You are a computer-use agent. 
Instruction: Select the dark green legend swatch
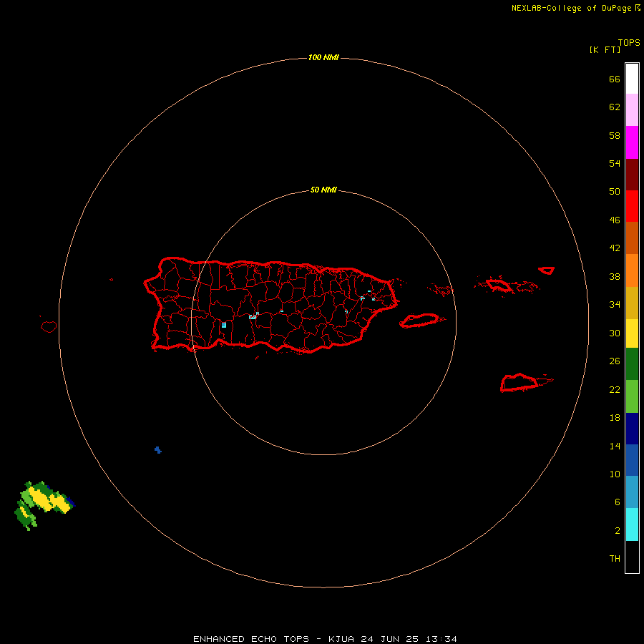point(632,364)
